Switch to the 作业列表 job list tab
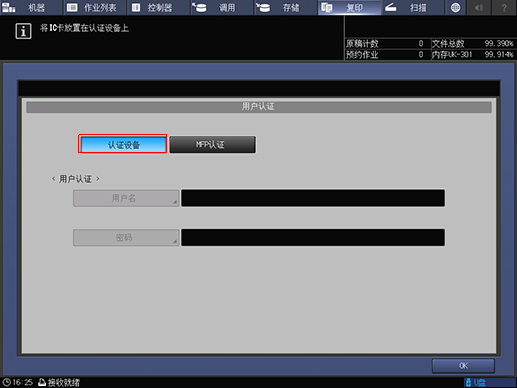Screen dimensions: 517x388 click(95, 7)
